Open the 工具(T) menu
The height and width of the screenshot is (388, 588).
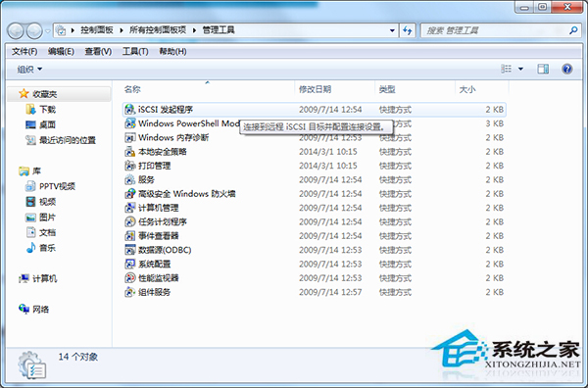click(135, 51)
